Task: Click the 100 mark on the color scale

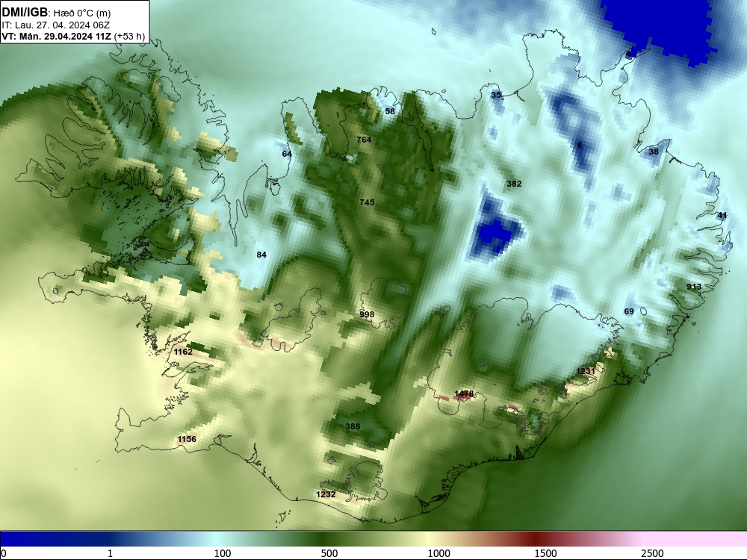Action: pyautogui.click(x=223, y=553)
